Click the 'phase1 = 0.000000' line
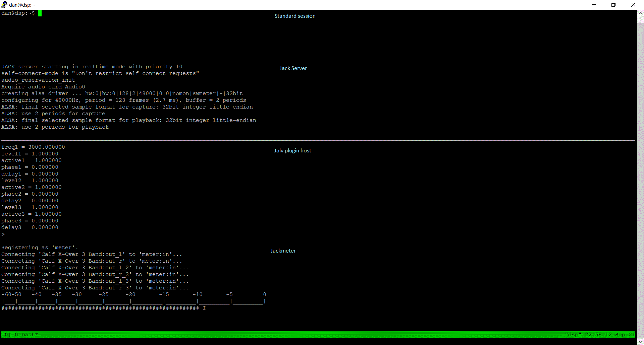Viewport: 644px width, 345px height. [30, 167]
